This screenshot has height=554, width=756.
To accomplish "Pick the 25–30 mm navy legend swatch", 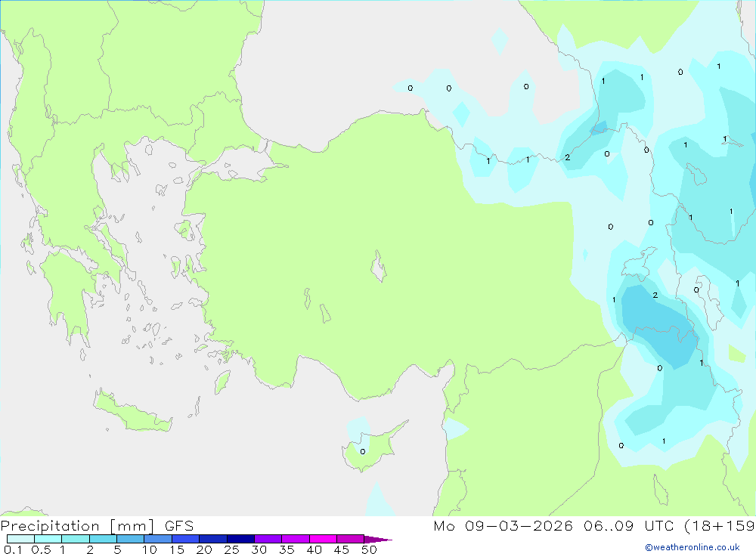I will (x=240, y=539).
